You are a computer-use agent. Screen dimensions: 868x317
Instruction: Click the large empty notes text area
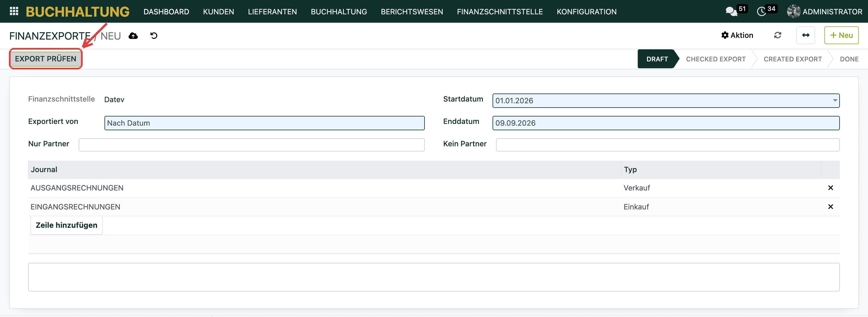click(434, 277)
